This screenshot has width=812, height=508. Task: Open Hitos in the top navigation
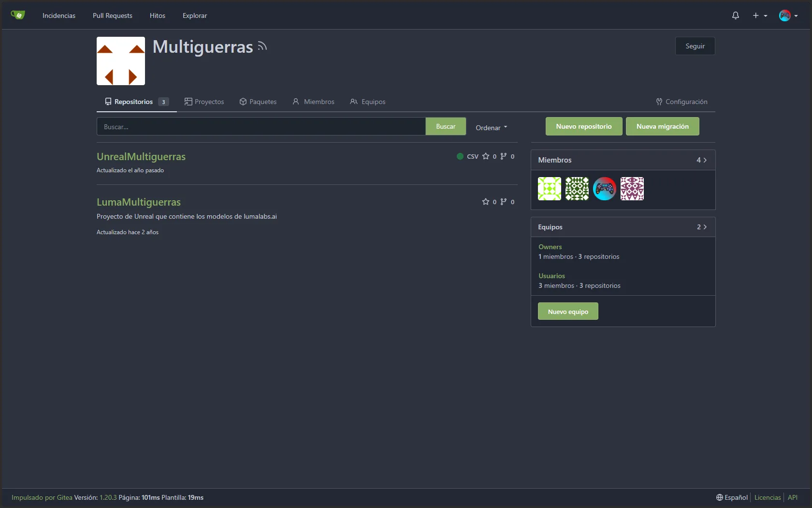[158, 15]
